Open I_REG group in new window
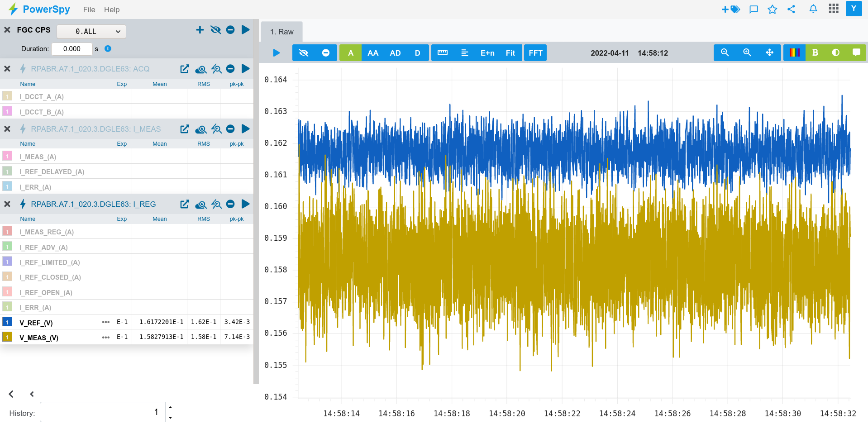The width and height of the screenshot is (868, 424). coord(185,204)
